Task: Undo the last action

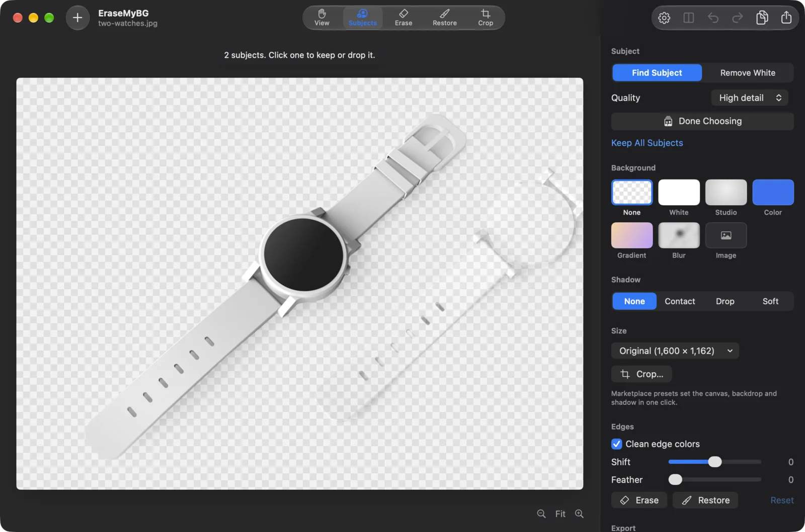Action: coord(713,18)
